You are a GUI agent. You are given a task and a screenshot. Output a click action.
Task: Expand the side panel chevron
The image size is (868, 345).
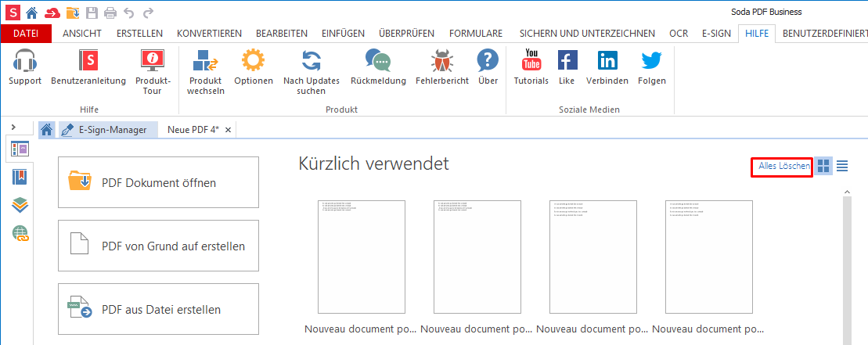pos(14,128)
